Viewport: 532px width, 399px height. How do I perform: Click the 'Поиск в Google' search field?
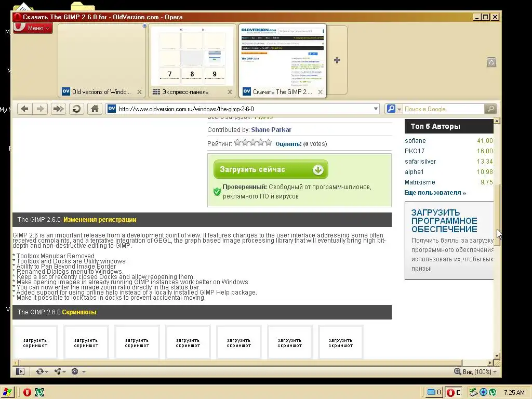point(444,109)
